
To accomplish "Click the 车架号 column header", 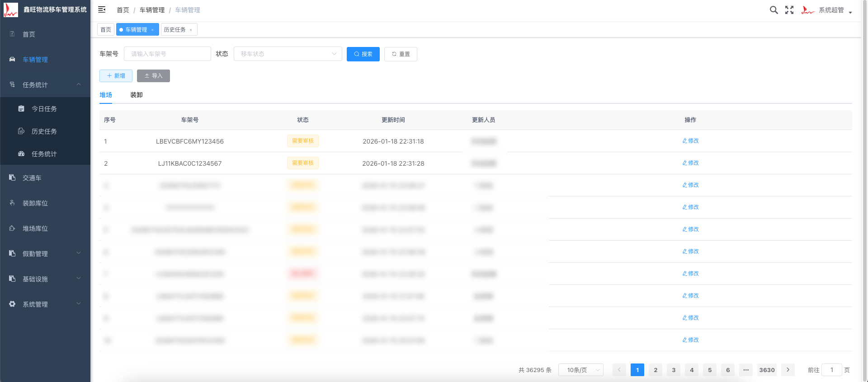I will [190, 120].
